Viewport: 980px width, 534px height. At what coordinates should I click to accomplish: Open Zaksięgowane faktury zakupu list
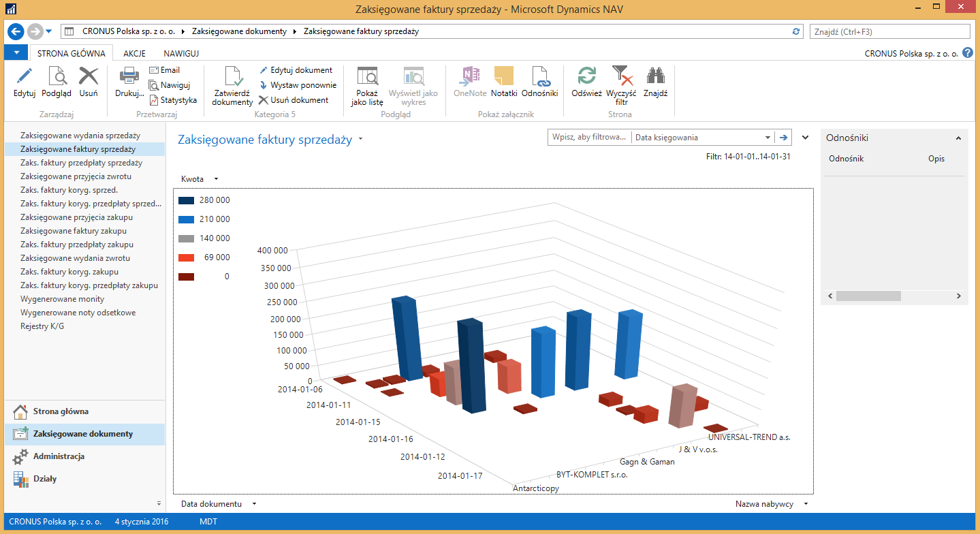[x=74, y=231]
